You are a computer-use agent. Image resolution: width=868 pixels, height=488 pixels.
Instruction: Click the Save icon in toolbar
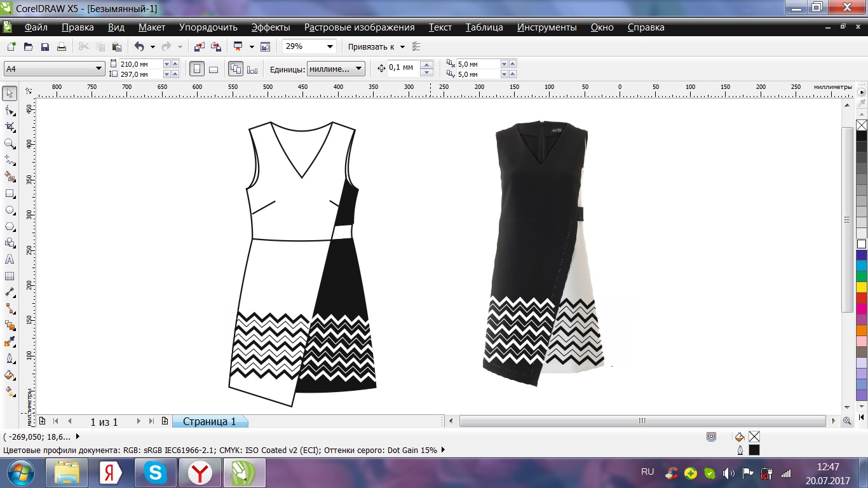45,47
